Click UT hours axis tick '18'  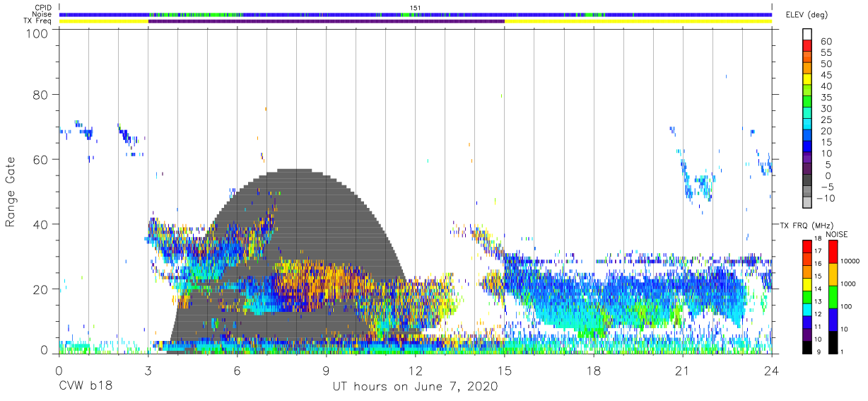click(x=594, y=371)
